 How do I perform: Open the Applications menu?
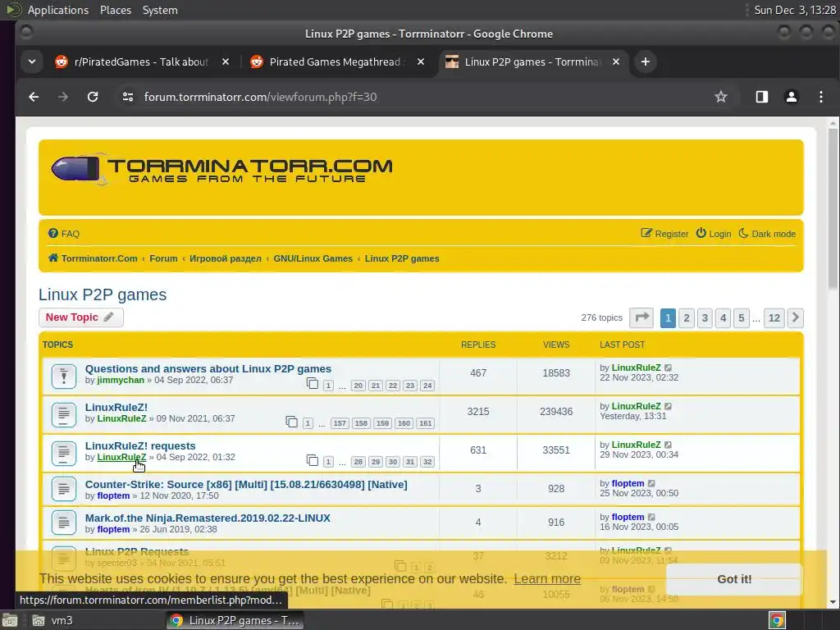tap(58, 10)
